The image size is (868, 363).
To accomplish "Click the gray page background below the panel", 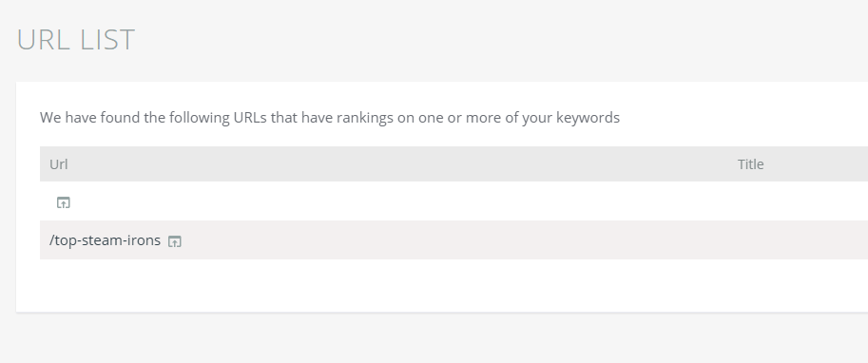I will pos(434,338).
